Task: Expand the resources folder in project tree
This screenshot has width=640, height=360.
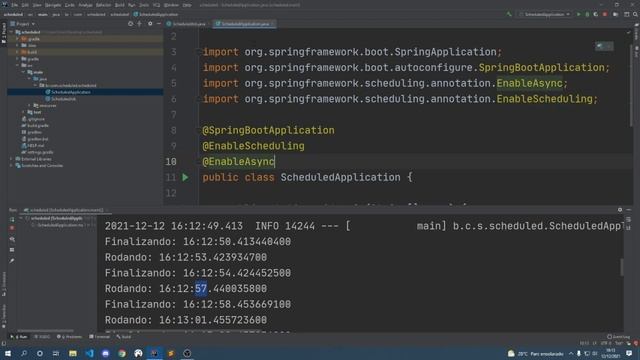Action: (x=29, y=105)
